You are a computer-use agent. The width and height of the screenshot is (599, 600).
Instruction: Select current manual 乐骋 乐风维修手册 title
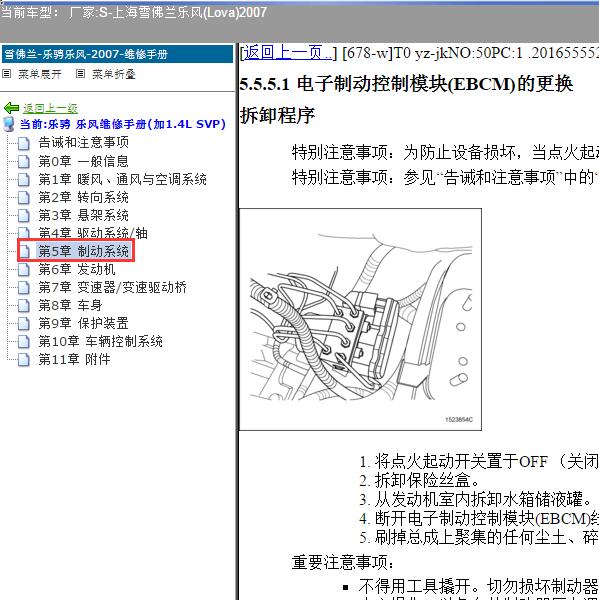coord(122,124)
